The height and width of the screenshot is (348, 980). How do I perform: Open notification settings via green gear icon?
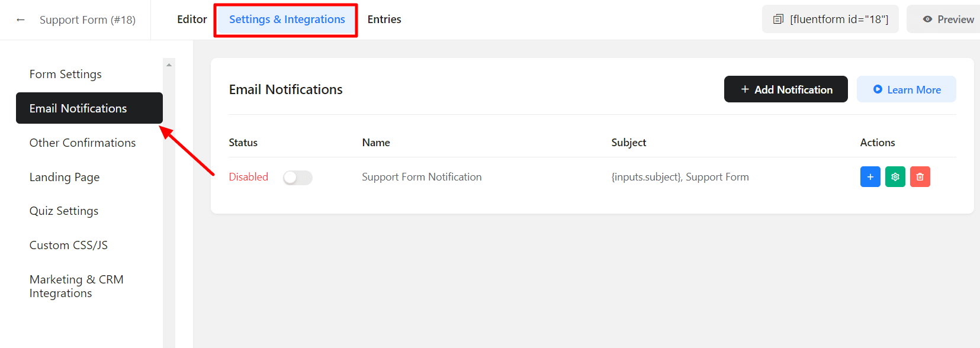point(895,177)
